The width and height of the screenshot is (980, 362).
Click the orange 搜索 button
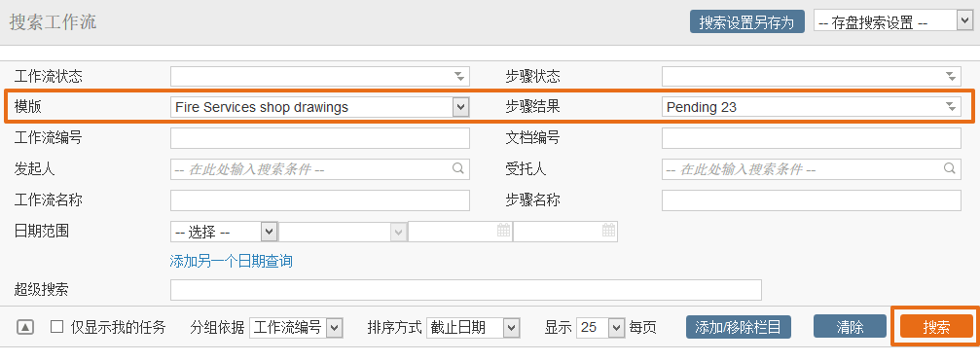[x=936, y=327]
